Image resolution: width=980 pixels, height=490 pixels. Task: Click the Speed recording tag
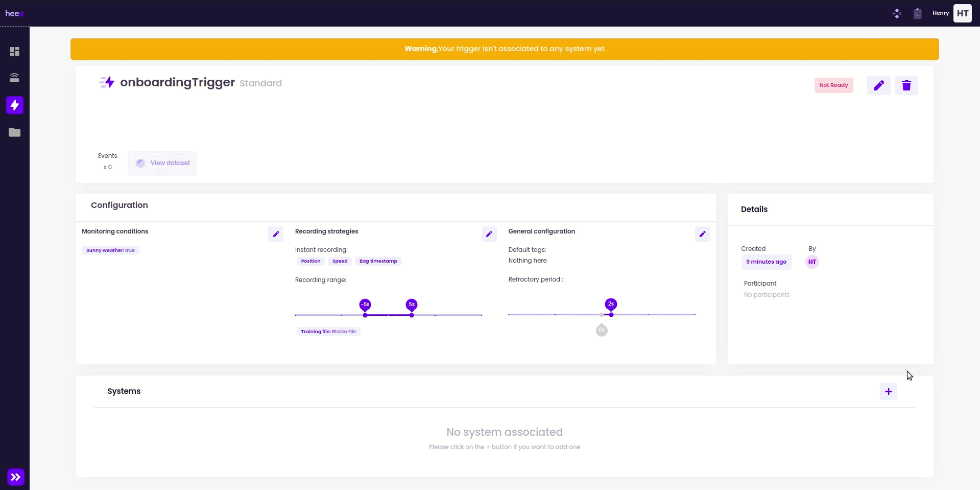340,261
